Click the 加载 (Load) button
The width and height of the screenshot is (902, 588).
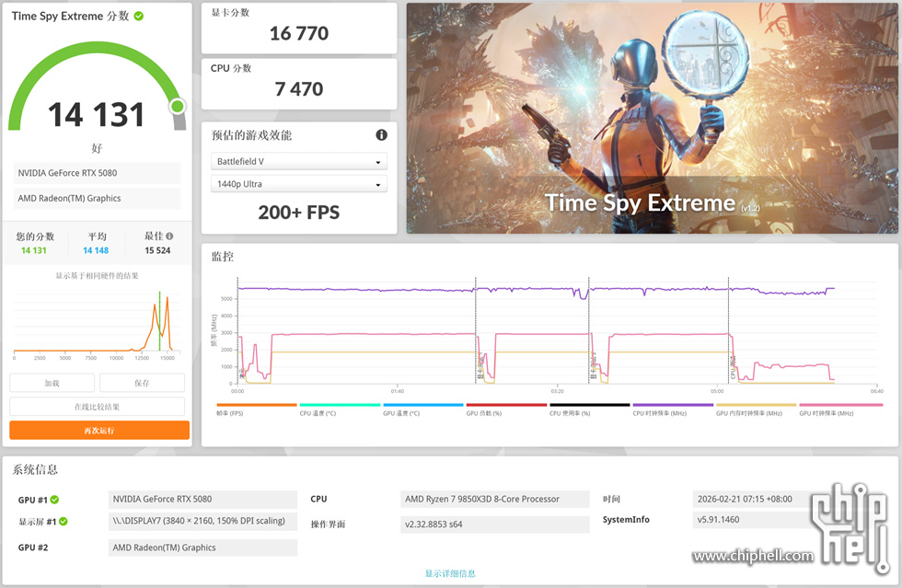[x=52, y=383]
